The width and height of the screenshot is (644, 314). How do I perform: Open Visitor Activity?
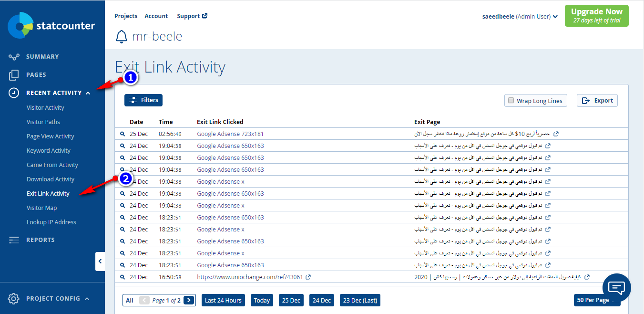[x=45, y=108]
